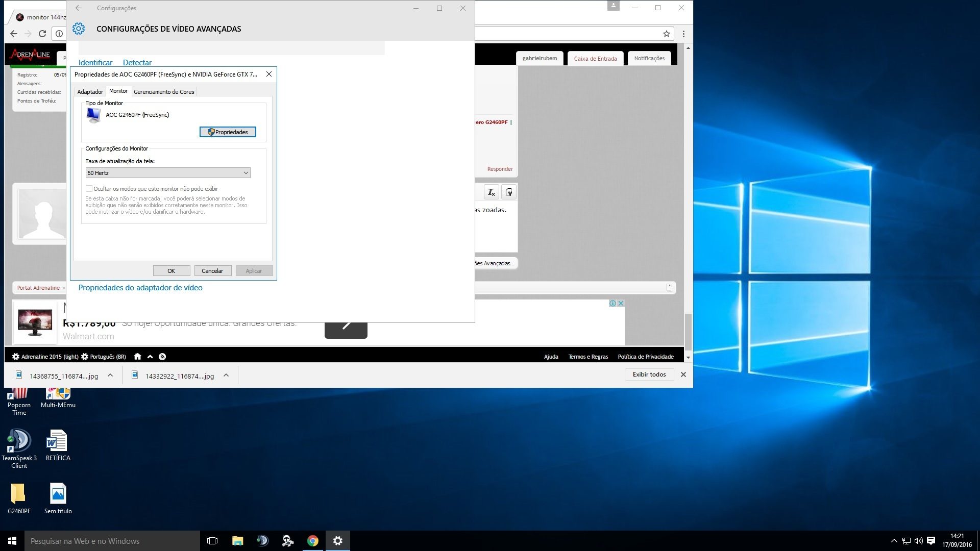Open the refresh rate 60 Hertz dropdown
The height and width of the screenshot is (551, 980).
(168, 173)
